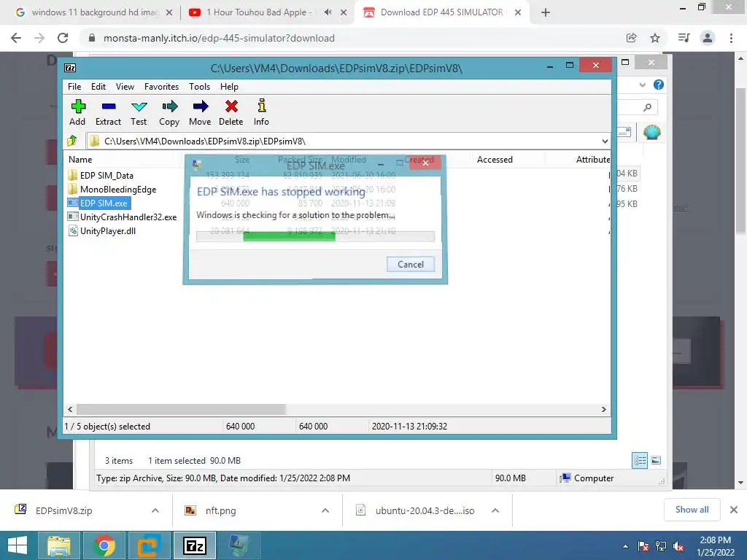Click the Info toolbar button
The height and width of the screenshot is (560, 747).
(261, 112)
